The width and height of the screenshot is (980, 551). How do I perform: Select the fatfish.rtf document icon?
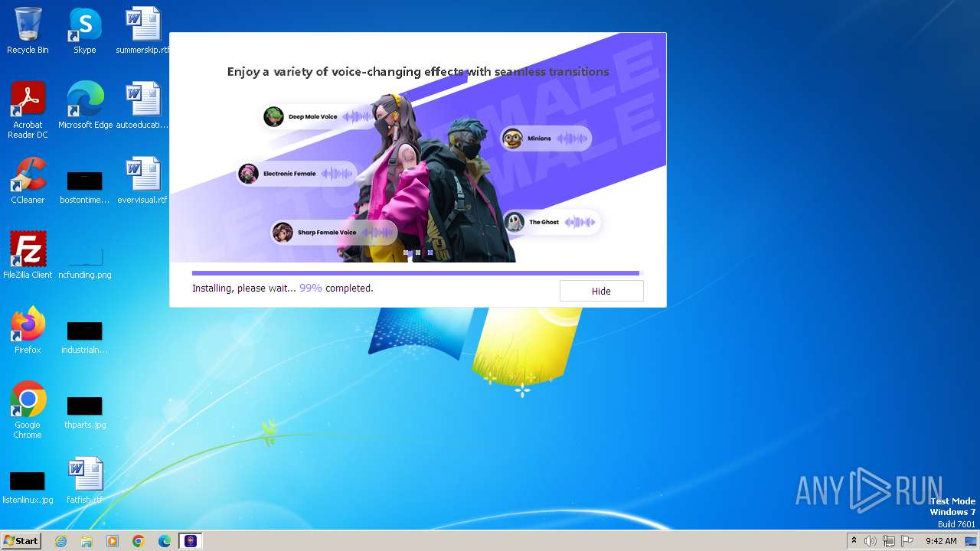pos(85,481)
